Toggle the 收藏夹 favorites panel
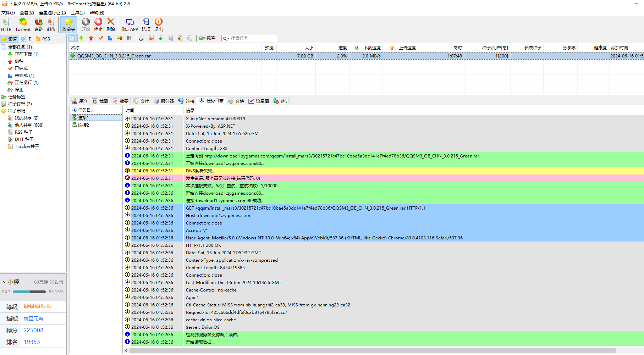The width and height of the screenshot is (644, 355). pyautogui.click(x=69, y=24)
